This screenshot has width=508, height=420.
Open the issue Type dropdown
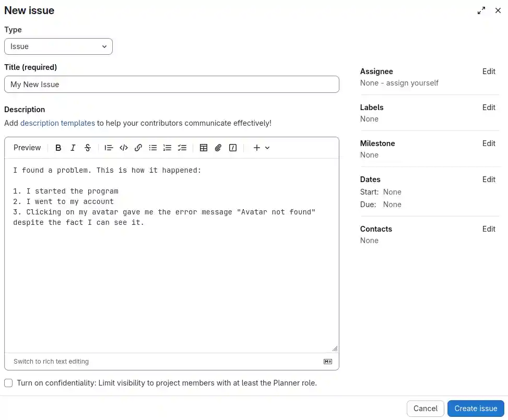pyautogui.click(x=58, y=46)
